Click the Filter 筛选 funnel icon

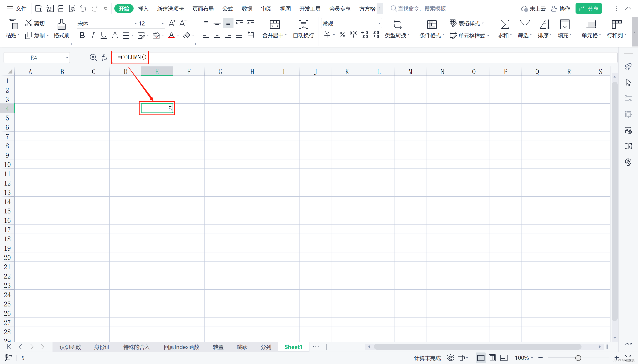[x=525, y=25]
